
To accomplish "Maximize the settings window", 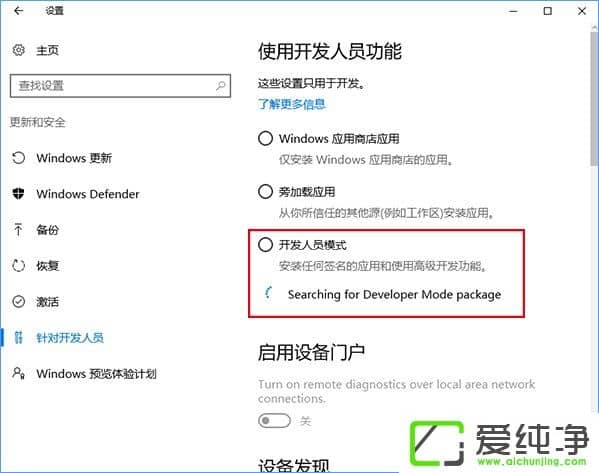I will [547, 11].
